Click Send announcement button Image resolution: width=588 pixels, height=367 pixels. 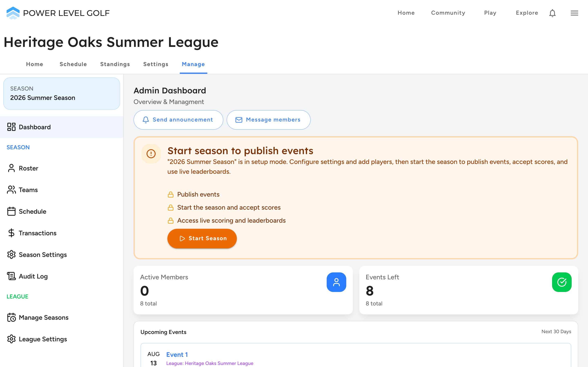[178, 120]
